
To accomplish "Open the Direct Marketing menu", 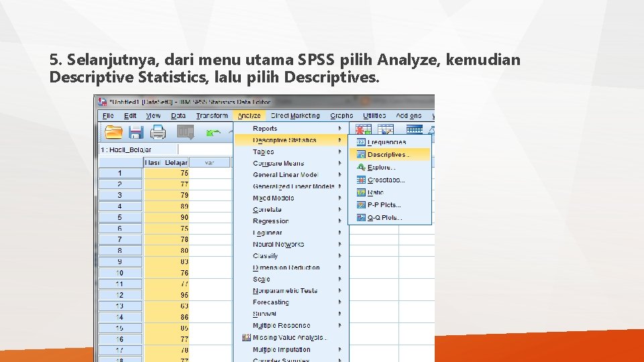I will click(295, 116).
